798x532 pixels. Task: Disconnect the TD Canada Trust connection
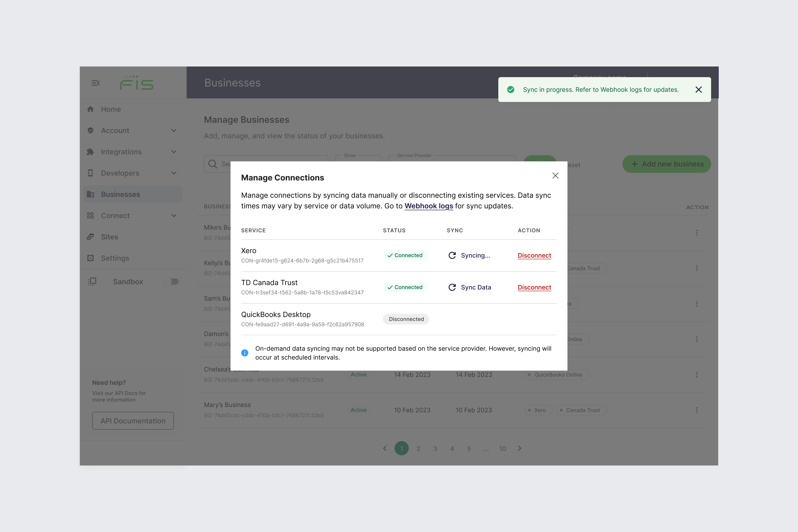click(x=534, y=287)
